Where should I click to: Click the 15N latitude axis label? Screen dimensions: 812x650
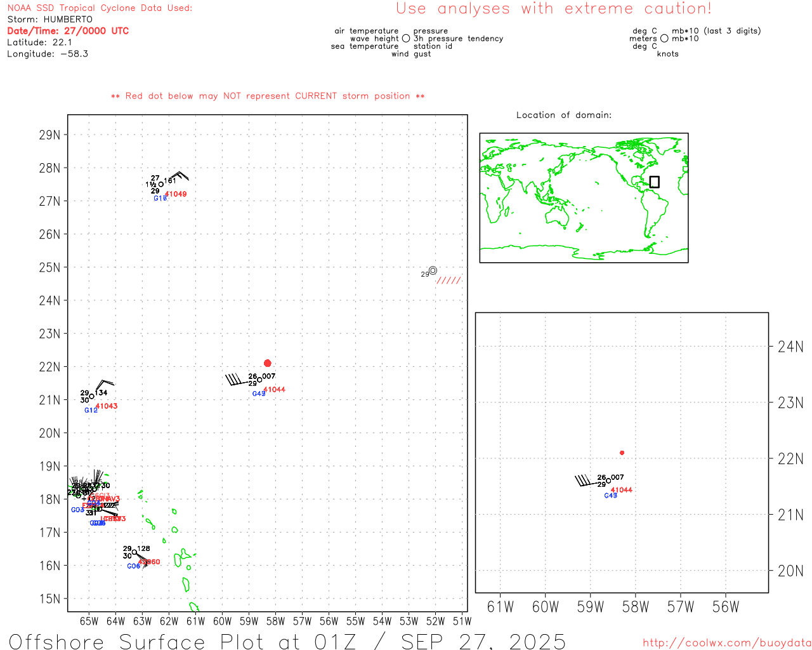(x=49, y=599)
